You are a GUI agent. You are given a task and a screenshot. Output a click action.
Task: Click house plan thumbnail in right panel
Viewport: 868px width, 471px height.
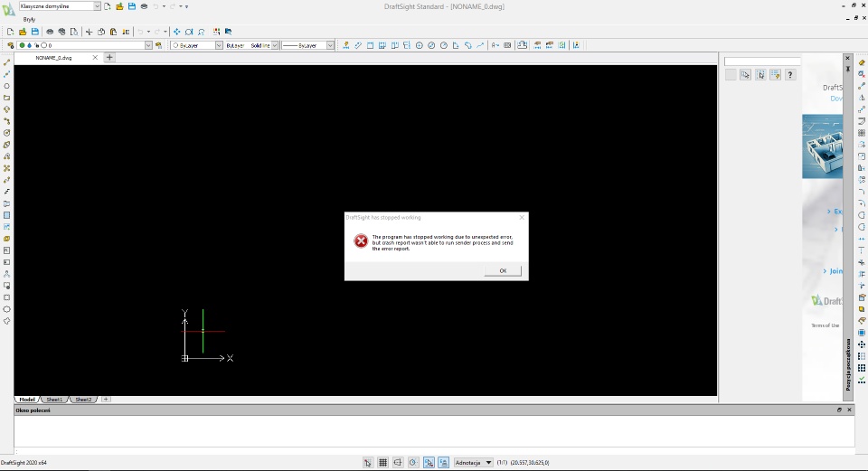(822, 146)
